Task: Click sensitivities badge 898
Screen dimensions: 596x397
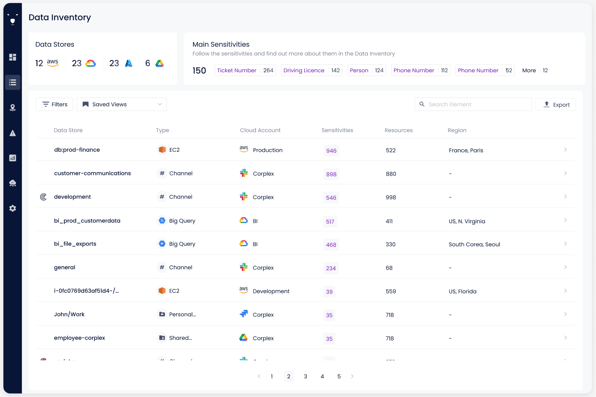Action: click(331, 174)
